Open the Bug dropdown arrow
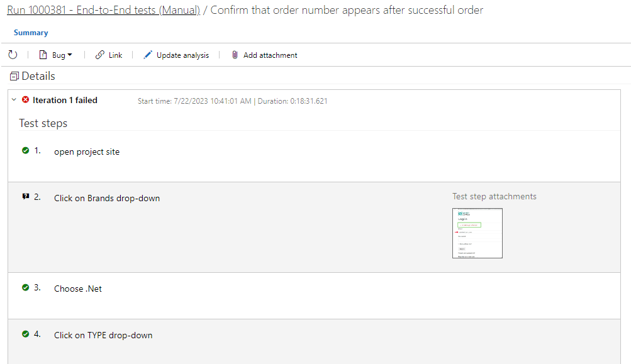 click(x=70, y=55)
